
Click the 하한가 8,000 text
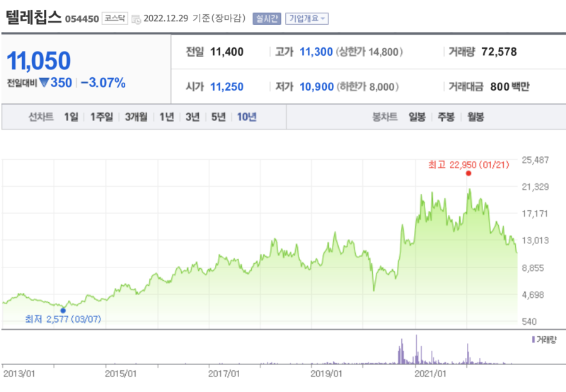[367, 86]
